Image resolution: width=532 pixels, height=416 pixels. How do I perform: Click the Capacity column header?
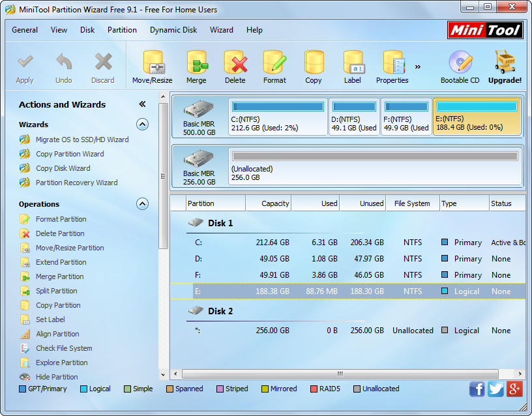pyautogui.click(x=269, y=203)
